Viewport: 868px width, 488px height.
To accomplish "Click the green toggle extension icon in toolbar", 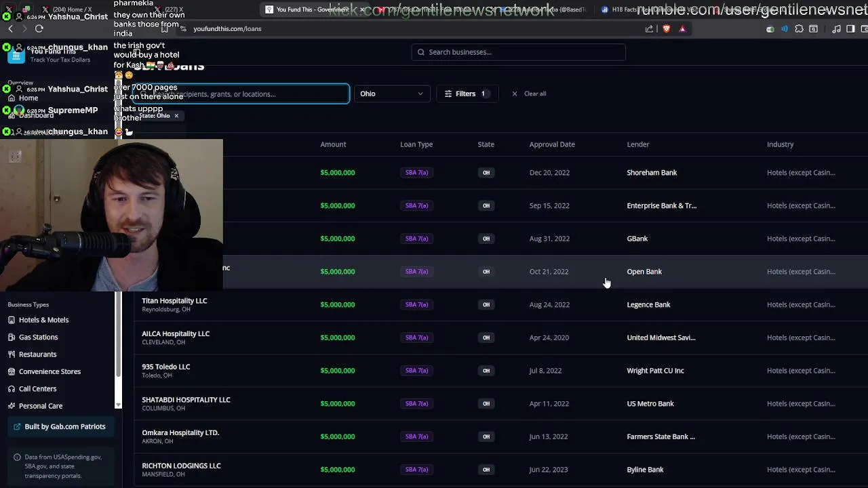I will pos(770,29).
